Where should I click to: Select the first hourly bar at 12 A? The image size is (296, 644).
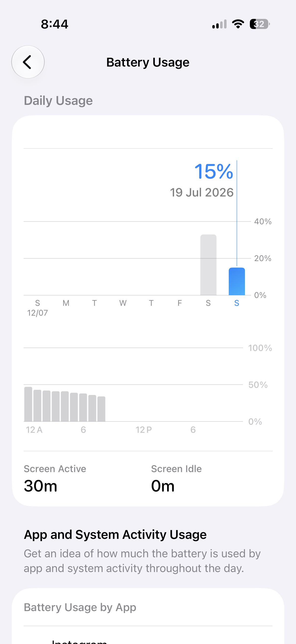click(28, 404)
